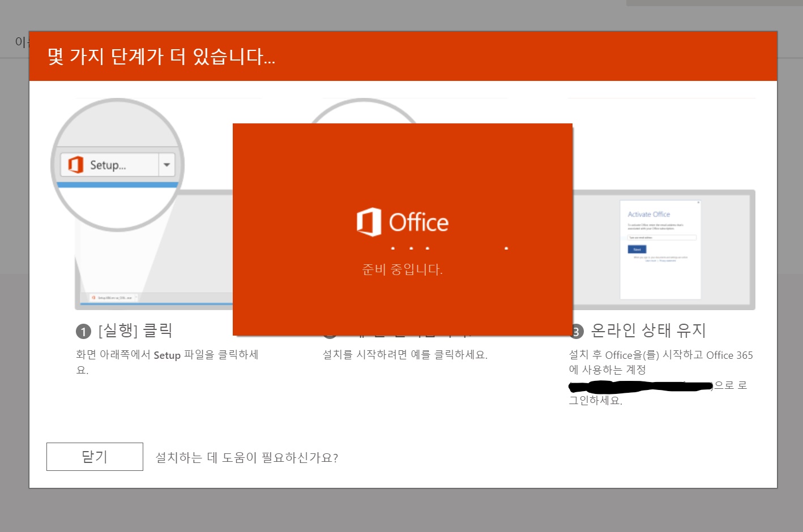Click the text 준비 중입니다.
The height and width of the screenshot is (532, 803).
click(403, 269)
